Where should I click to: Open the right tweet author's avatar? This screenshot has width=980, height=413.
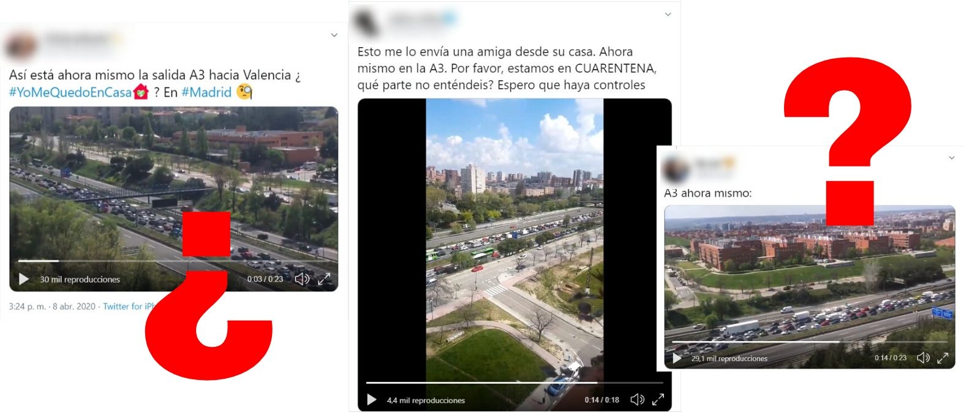tap(677, 168)
